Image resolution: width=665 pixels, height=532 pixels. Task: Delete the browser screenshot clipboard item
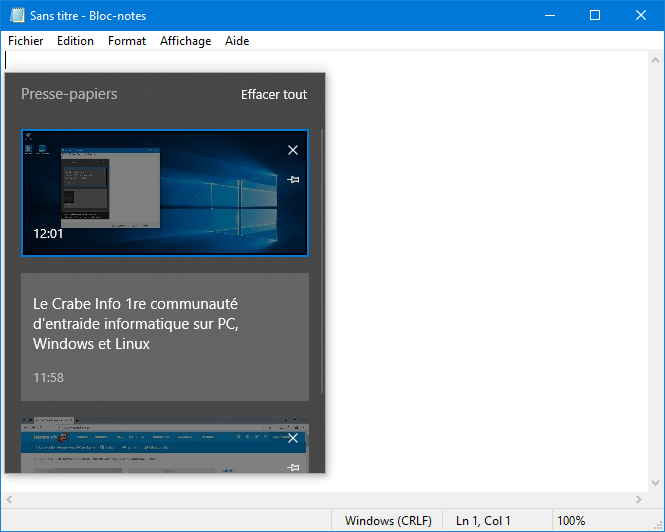(x=293, y=438)
